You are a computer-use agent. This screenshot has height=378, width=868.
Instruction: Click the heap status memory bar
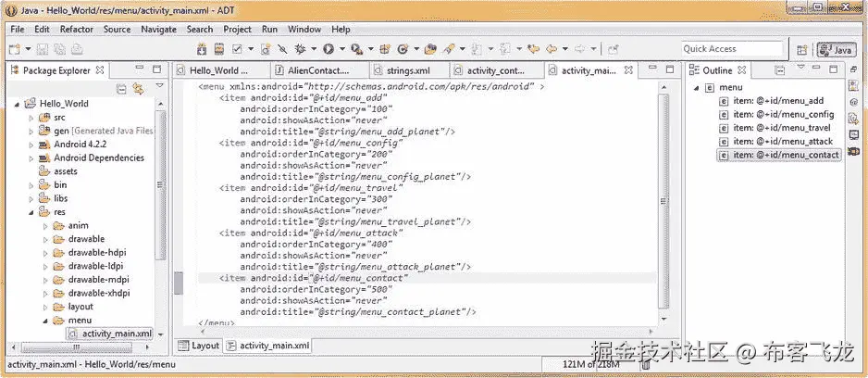(590, 364)
